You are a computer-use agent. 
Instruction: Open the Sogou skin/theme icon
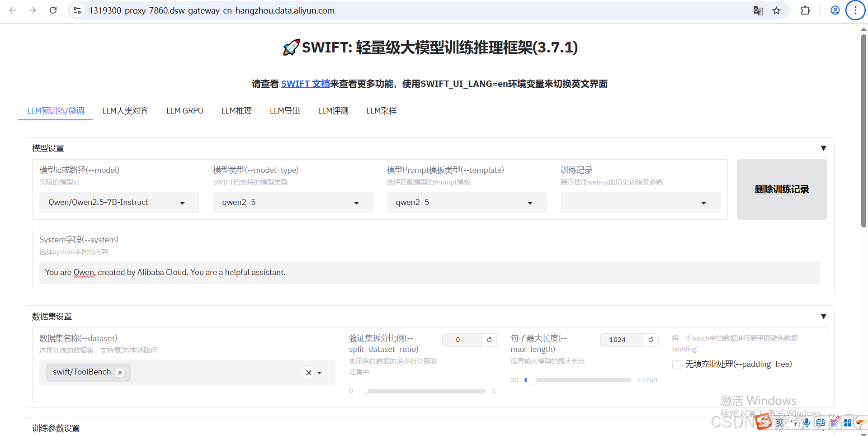[835, 422]
